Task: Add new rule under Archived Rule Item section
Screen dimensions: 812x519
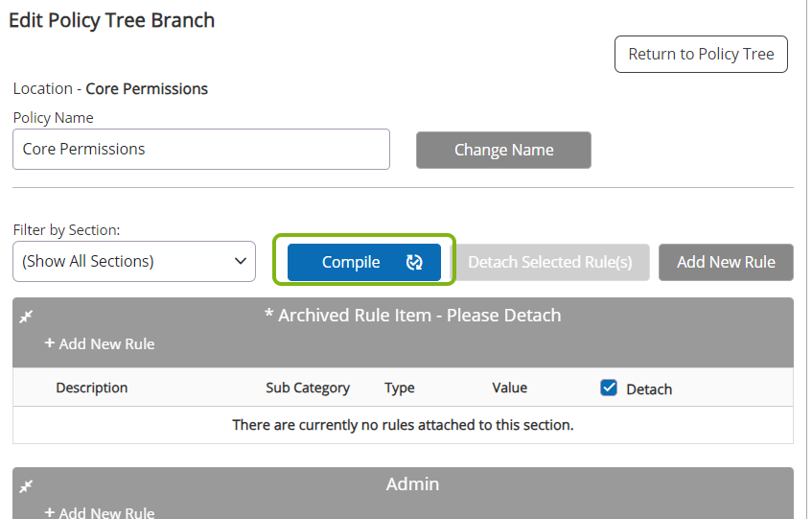Action: click(100, 343)
